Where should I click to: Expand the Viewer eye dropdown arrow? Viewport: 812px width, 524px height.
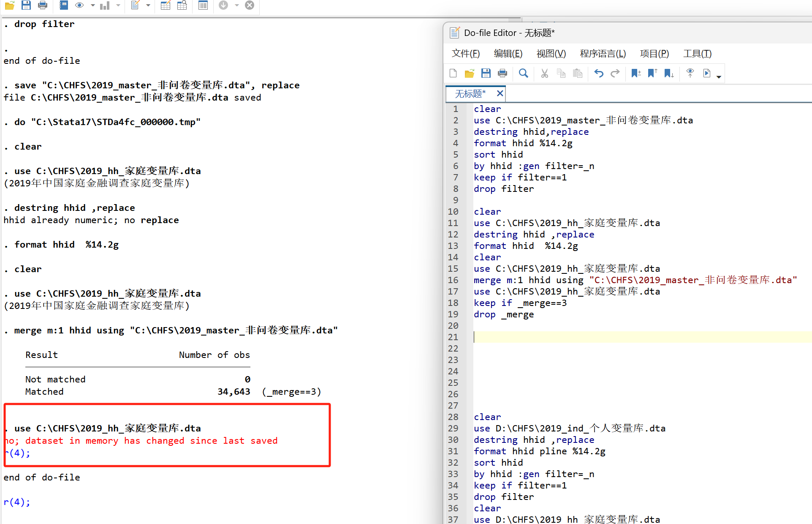[x=92, y=5]
